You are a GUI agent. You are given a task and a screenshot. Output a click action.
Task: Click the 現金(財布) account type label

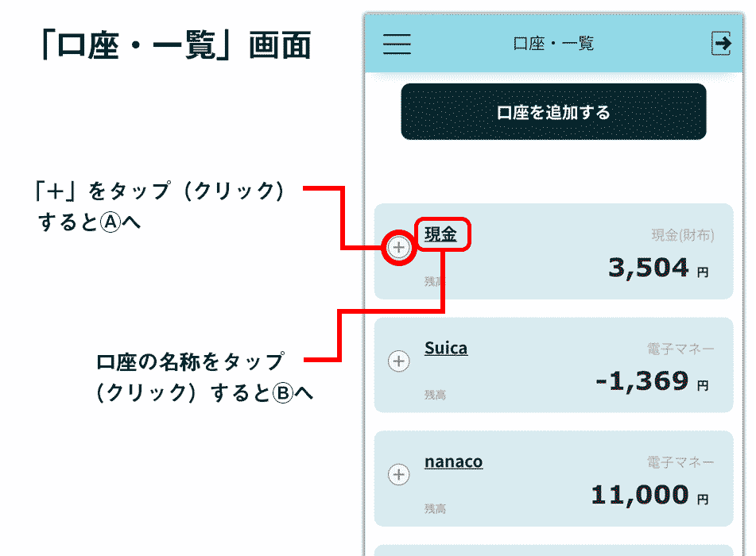(683, 235)
